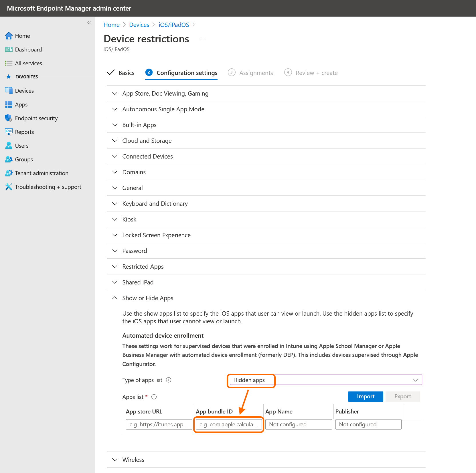The height and width of the screenshot is (473, 476).
Task: Click the Home house icon in sidebar
Action: 9,36
